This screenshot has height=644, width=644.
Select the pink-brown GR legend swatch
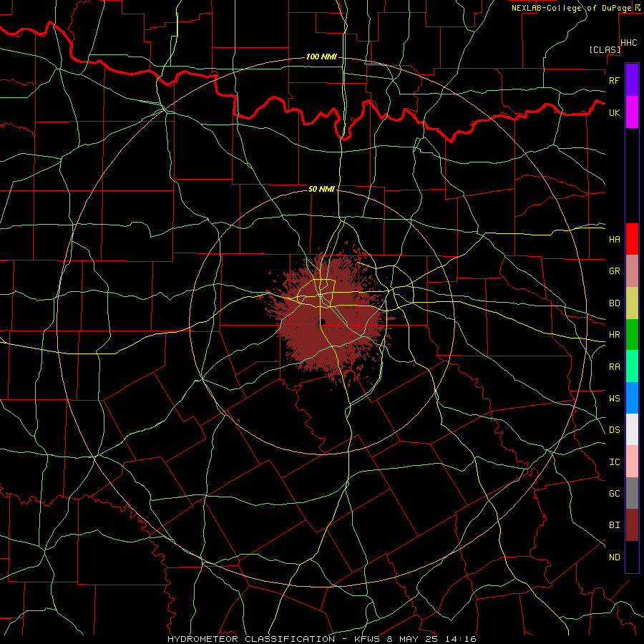pos(632,271)
